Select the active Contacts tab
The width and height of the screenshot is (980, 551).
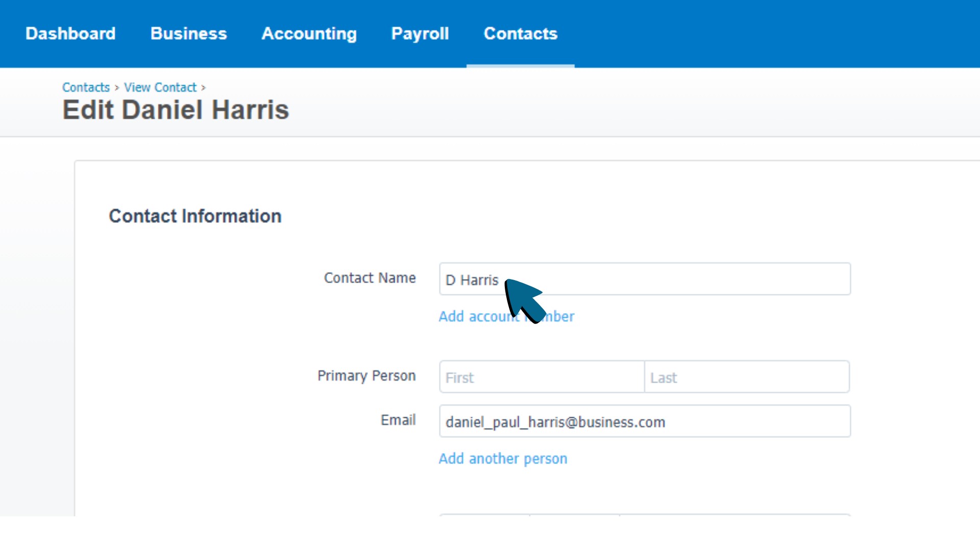coord(520,34)
